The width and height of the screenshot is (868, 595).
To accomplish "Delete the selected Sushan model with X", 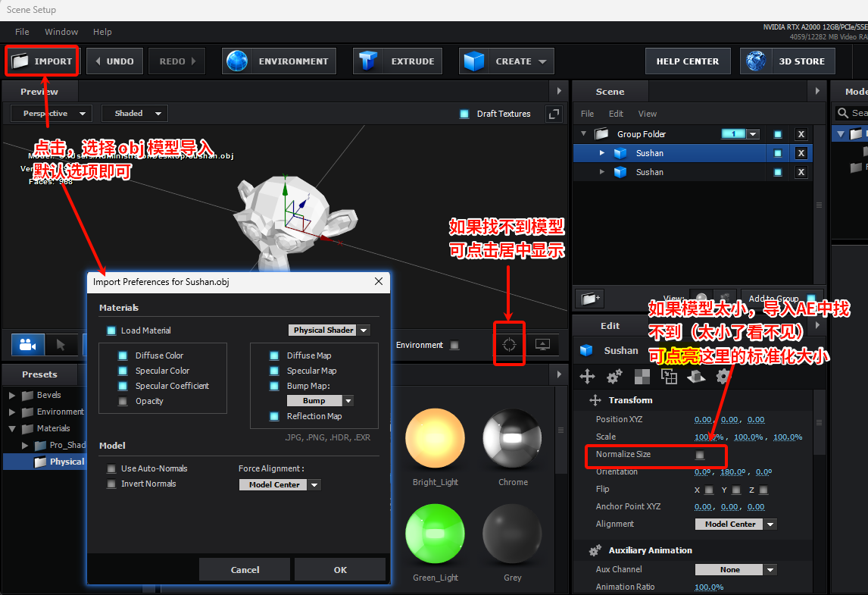I will [801, 153].
